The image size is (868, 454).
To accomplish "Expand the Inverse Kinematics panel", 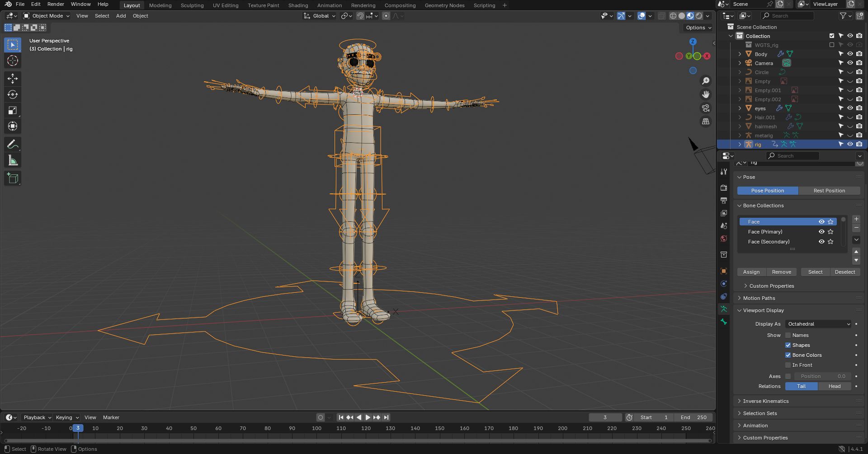I will [765, 401].
